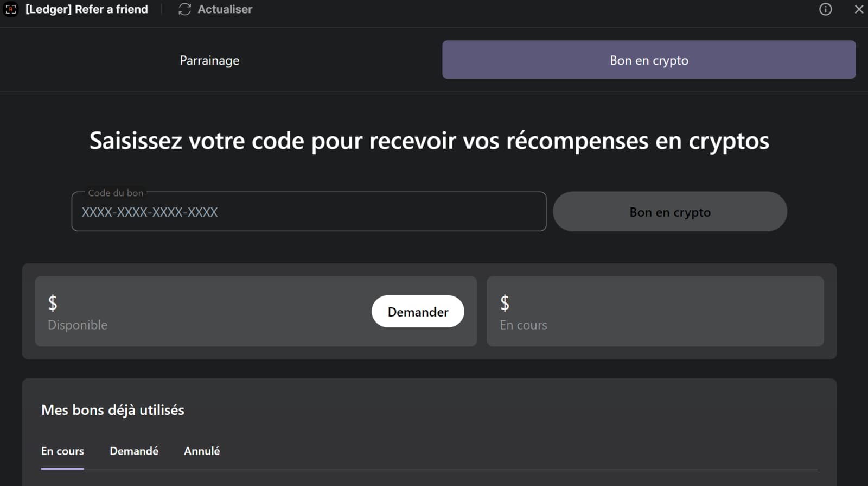Image resolution: width=868 pixels, height=486 pixels.
Task: Click the dollar icon in the En cours card
Action: 505,304
